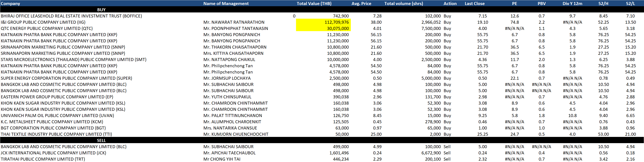Select the Name of Management column header
Screen dimensions: 644x162
click(226, 3)
